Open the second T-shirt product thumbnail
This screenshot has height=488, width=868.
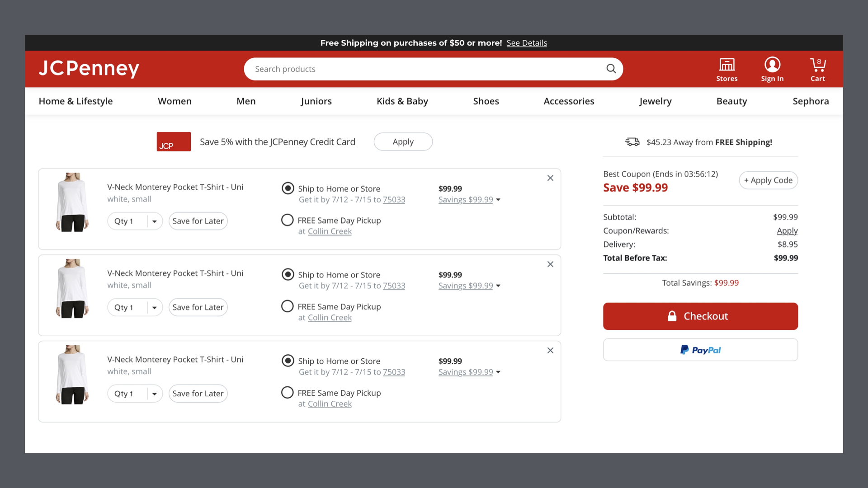72,289
